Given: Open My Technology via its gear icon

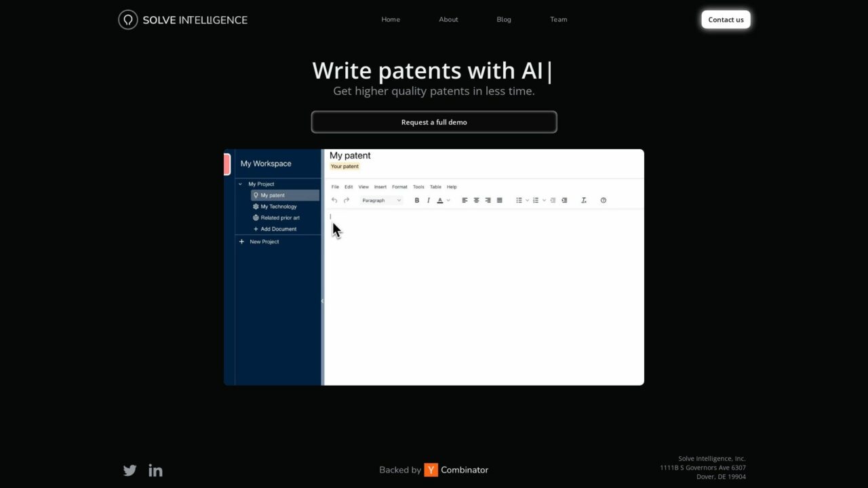Looking at the screenshot, I should [256, 206].
